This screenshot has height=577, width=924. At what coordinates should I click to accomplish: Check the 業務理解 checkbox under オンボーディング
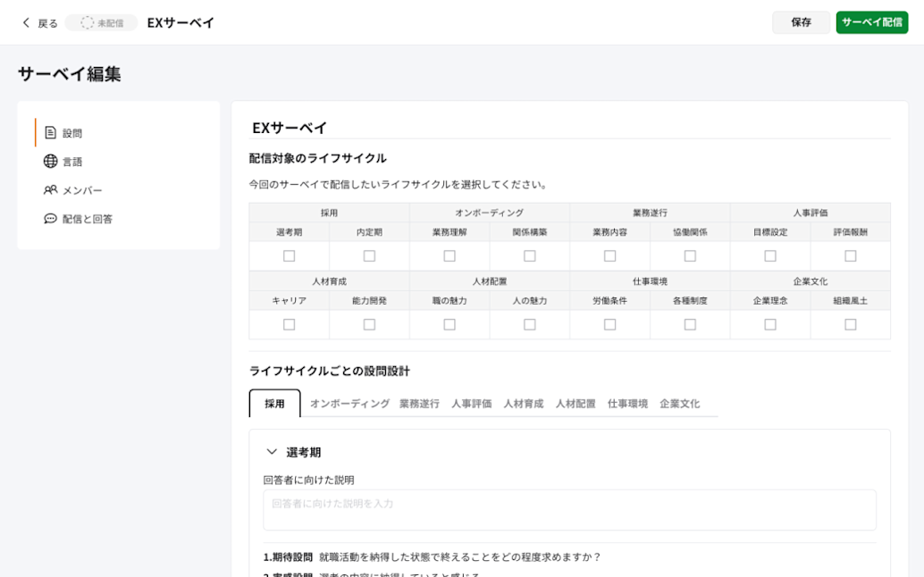pyautogui.click(x=449, y=256)
